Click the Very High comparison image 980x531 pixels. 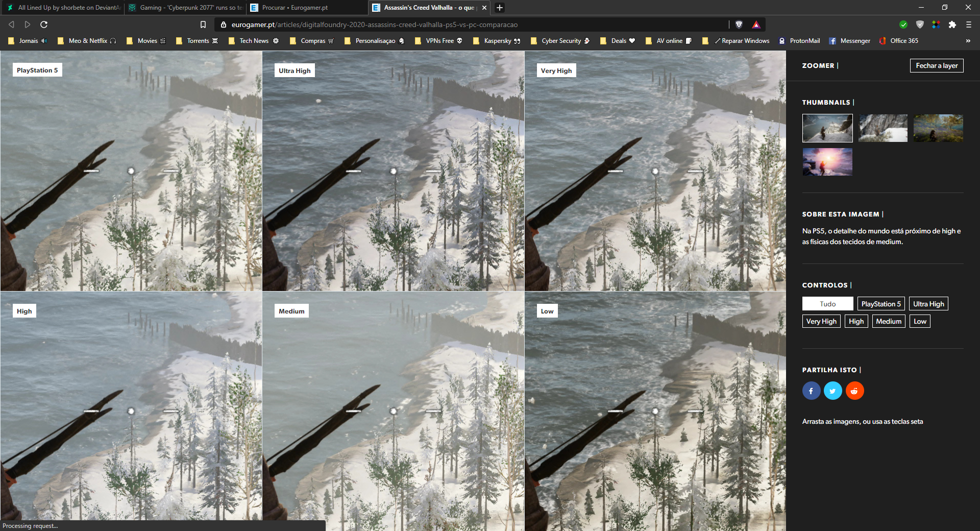coord(655,171)
